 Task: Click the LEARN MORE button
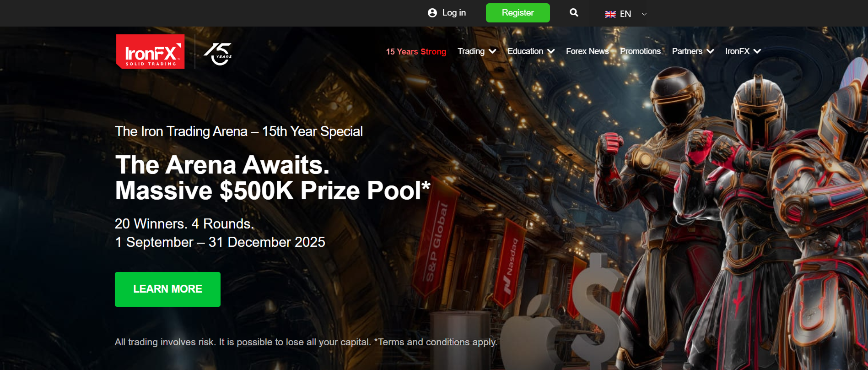point(167,289)
